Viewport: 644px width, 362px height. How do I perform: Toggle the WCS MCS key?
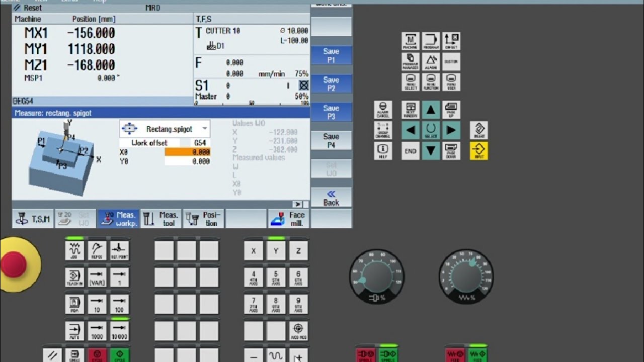298,331
